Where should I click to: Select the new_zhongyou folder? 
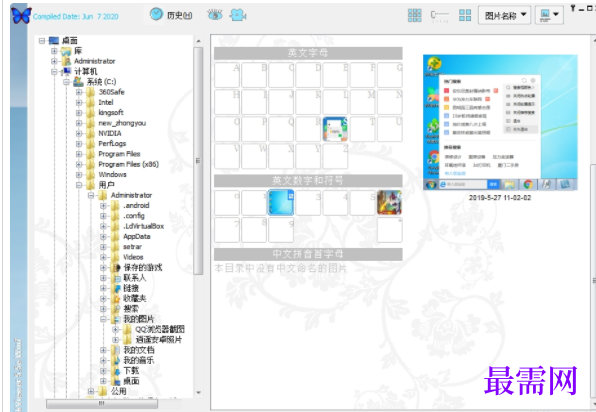coord(122,123)
